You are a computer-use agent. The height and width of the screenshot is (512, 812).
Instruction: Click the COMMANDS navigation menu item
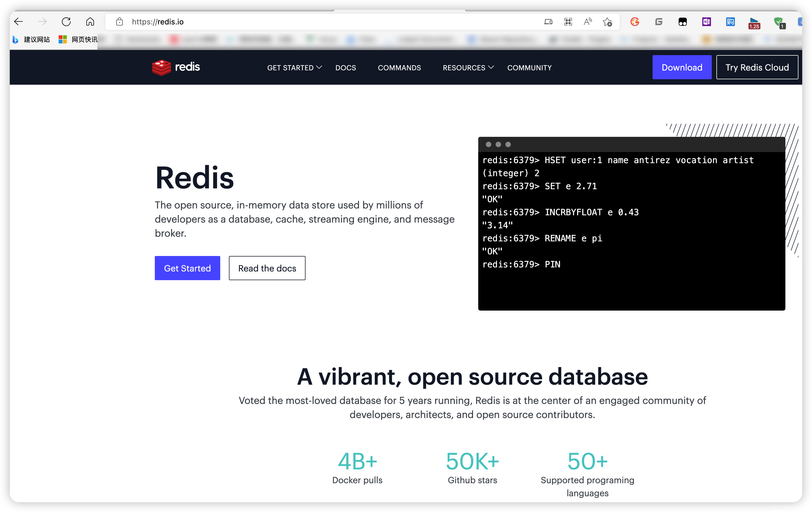[399, 67]
